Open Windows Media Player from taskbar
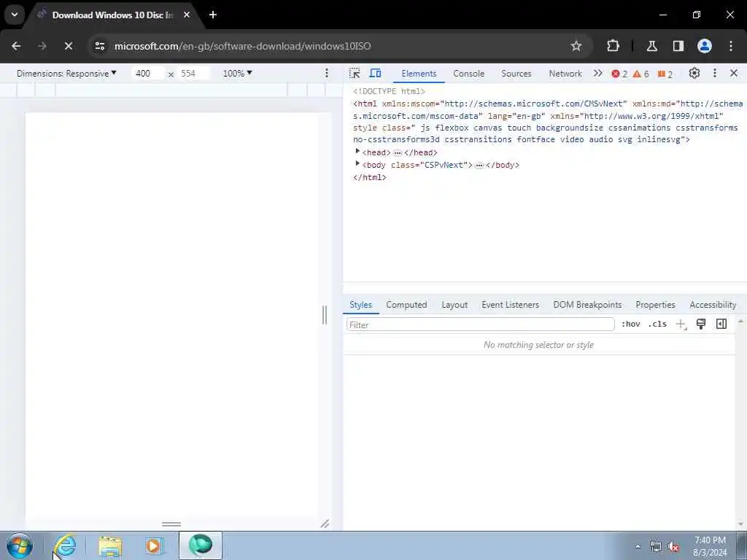This screenshot has height=560, width=747. tap(153, 545)
